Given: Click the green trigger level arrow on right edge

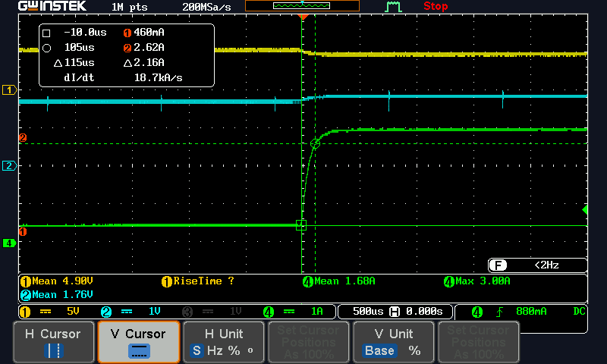Looking at the screenshot, I should 584,209.
